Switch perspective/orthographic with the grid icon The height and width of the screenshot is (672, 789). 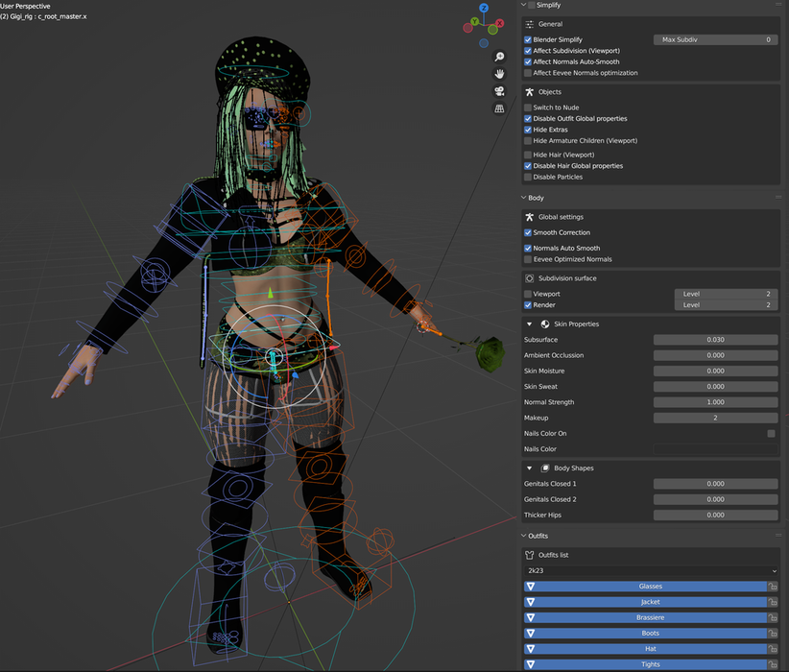499,108
